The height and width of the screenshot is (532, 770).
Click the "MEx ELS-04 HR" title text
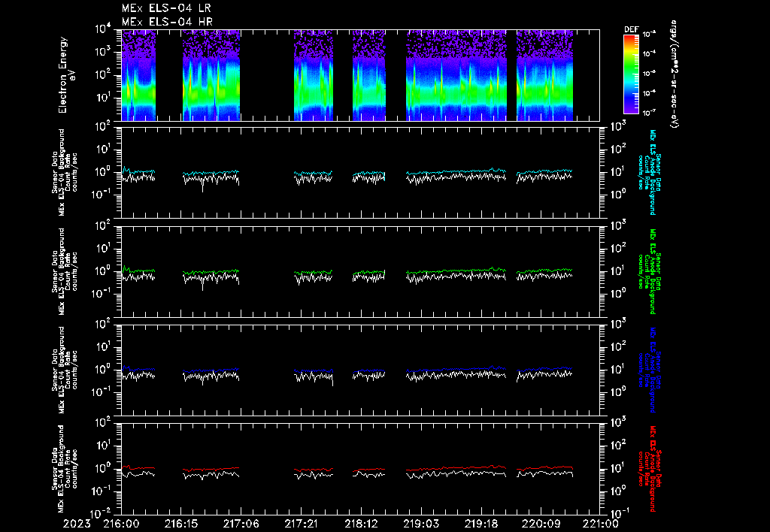point(167,22)
